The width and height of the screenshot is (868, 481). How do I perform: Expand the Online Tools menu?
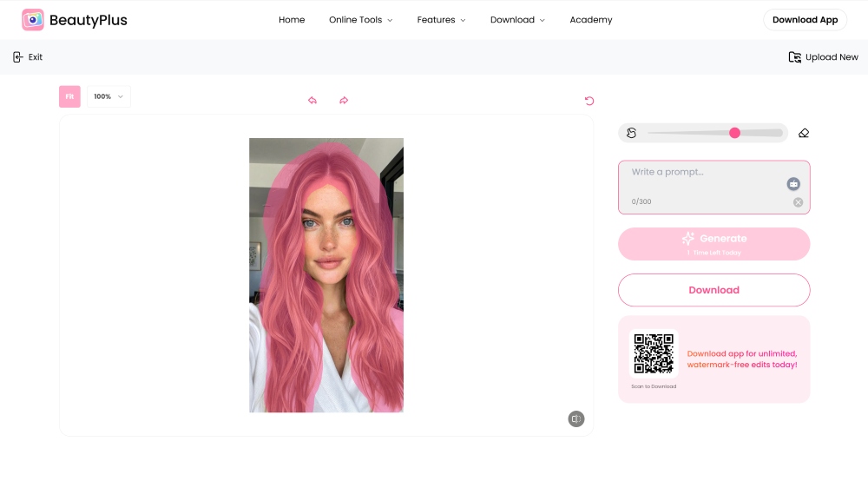click(x=361, y=20)
